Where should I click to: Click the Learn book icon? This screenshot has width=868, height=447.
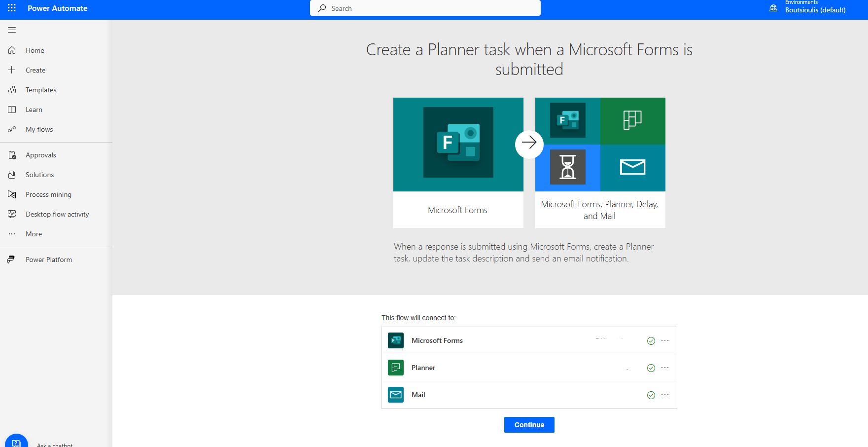[12, 110]
